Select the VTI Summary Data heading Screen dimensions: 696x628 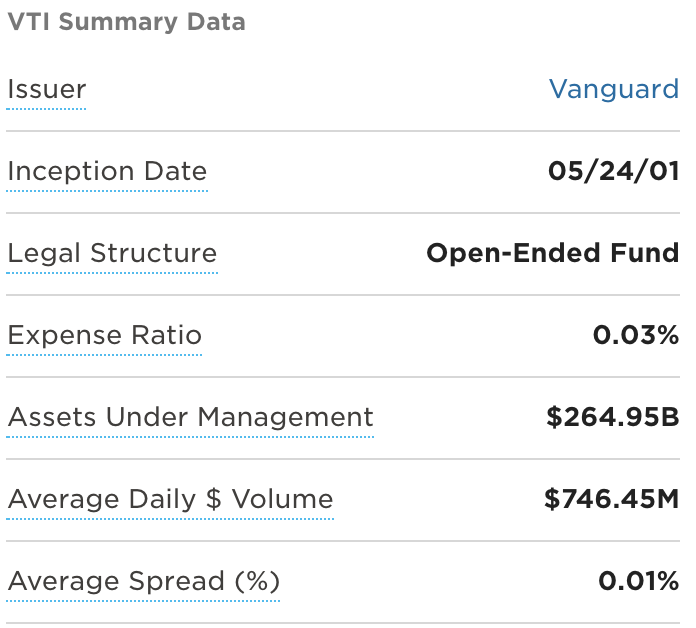126,22
